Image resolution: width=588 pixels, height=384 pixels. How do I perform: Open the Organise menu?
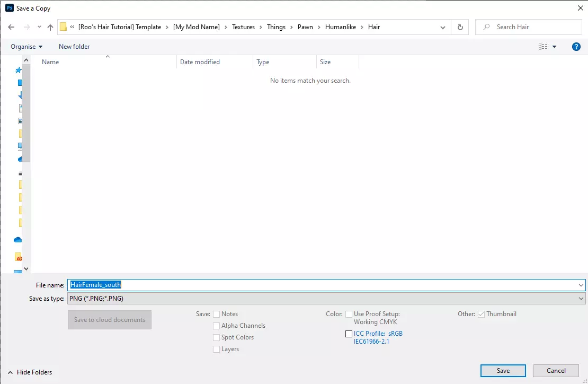pos(26,47)
